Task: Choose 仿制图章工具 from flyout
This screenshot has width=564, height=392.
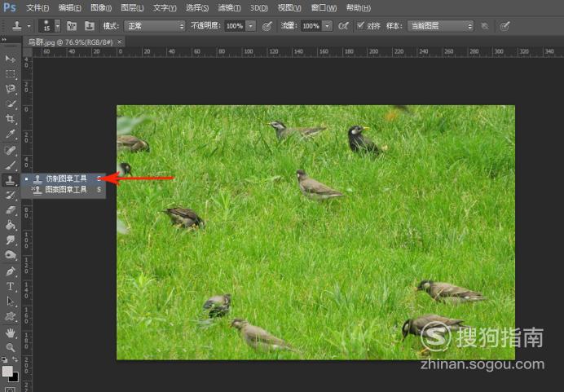Action: [64, 178]
